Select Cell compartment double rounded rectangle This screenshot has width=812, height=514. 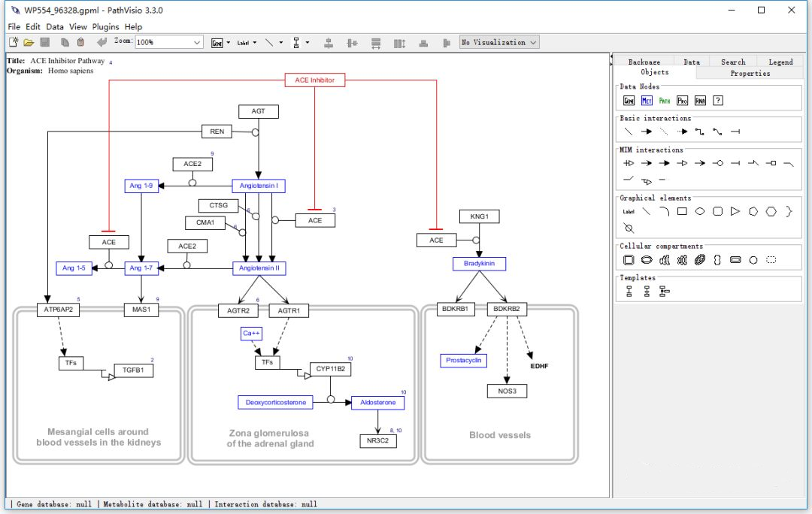click(629, 260)
